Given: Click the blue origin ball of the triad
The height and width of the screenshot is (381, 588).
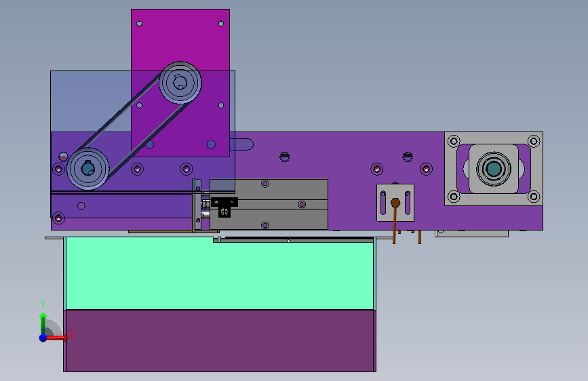Looking at the screenshot, I should click(x=43, y=338).
